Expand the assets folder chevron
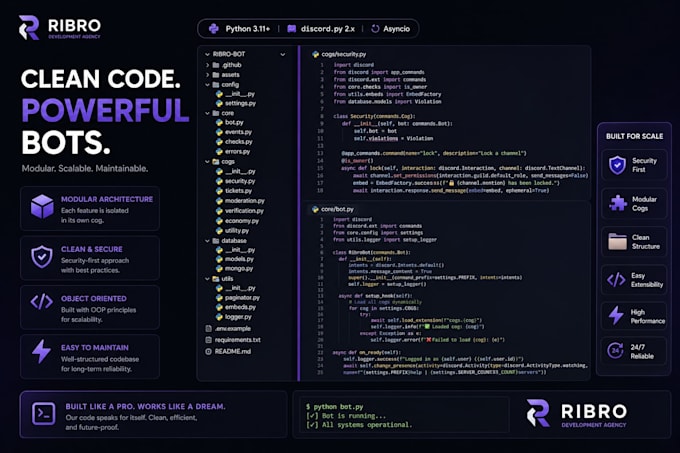Screen dimensions: 680x453 tap(207, 75)
